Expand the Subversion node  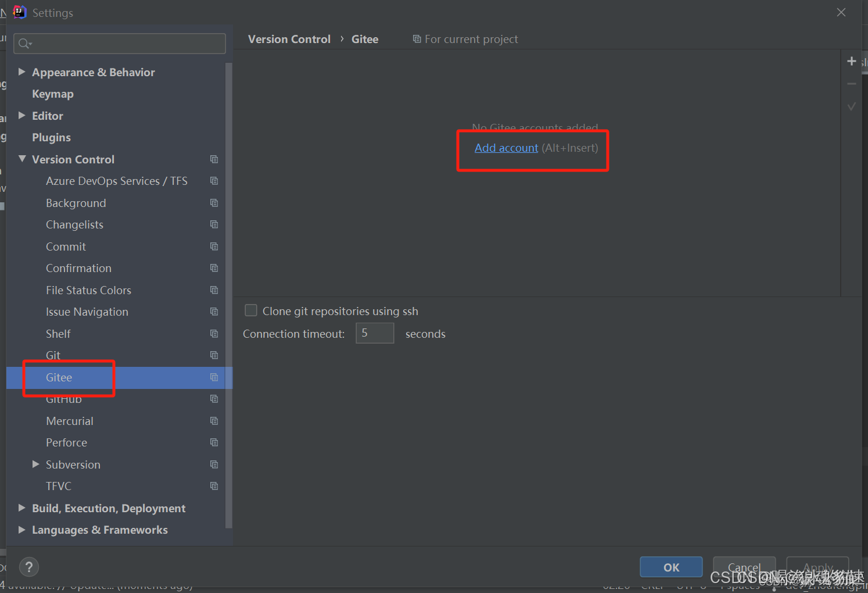click(36, 464)
